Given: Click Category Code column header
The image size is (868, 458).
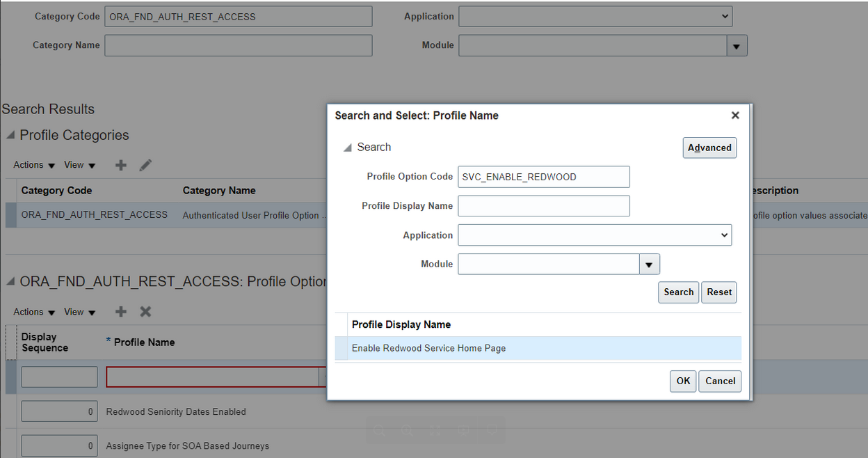Looking at the screenshot, I should [56, 190].
